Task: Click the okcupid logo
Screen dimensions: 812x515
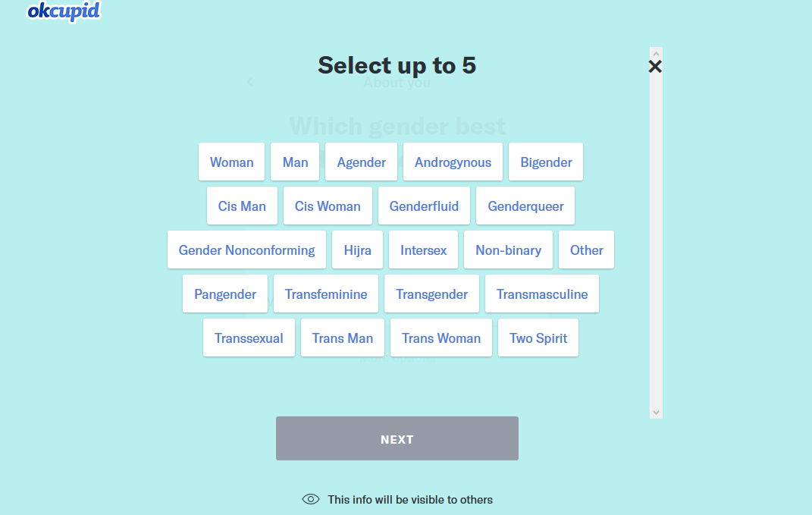Action: (x=63, y=12)
